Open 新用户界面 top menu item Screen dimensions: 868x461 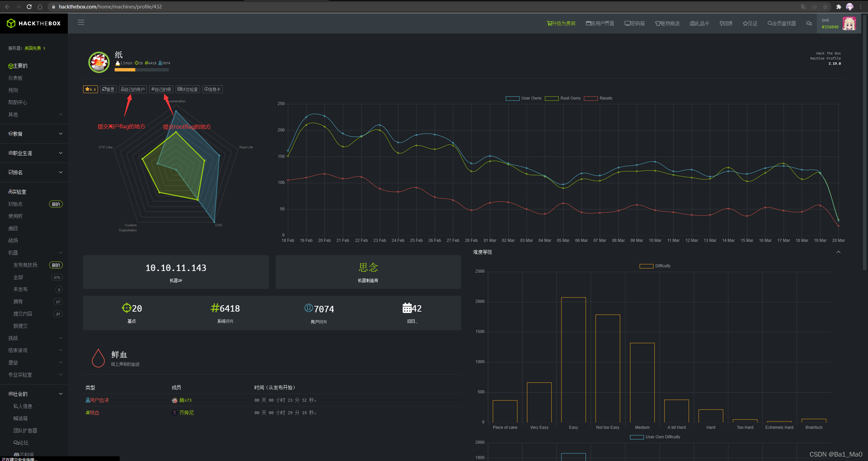[x=600, y=23]
